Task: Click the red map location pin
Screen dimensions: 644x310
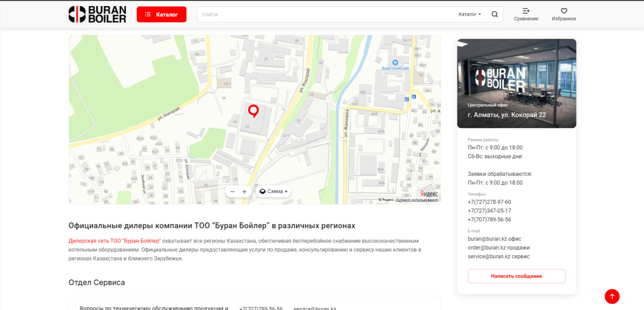Action: (x=254, y=111)
